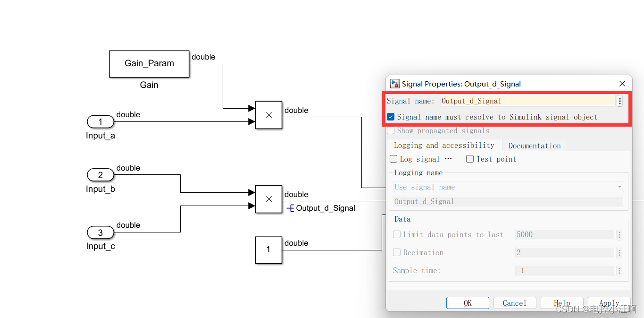Screen dimensions: 644x318
Task: Click the Constant block with value 1
Action: pyautogui.click(x=268, y=250)
